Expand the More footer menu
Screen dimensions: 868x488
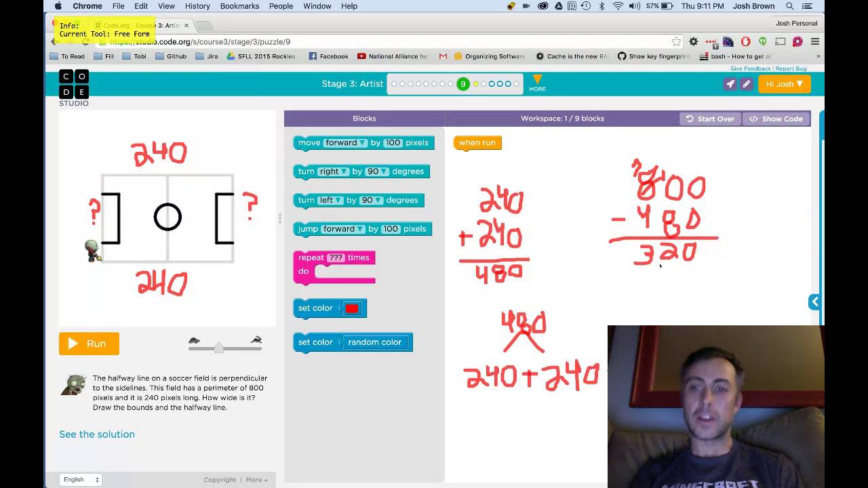[256, 479]
